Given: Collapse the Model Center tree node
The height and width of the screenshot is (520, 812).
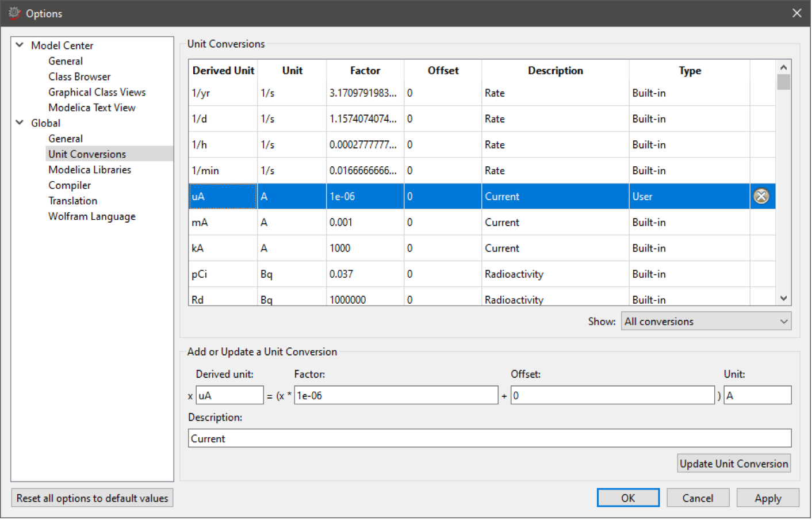Looking at the screenshot, I should 20,45.
